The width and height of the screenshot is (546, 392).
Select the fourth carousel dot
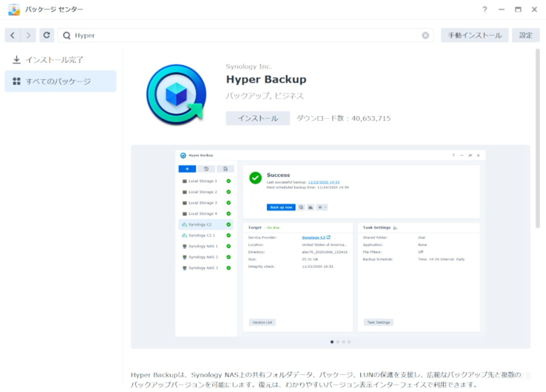pyautogui.click(x=349, y=342)
